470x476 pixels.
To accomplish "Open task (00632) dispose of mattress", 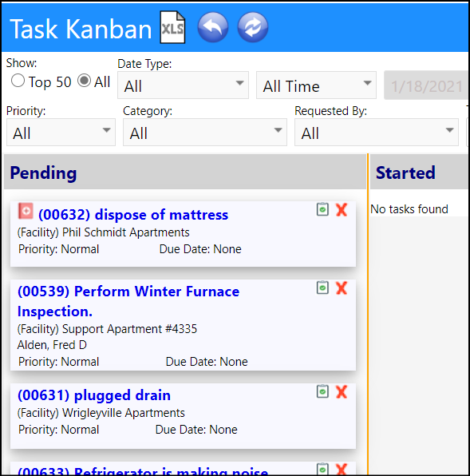I will [x=133, y=215].
